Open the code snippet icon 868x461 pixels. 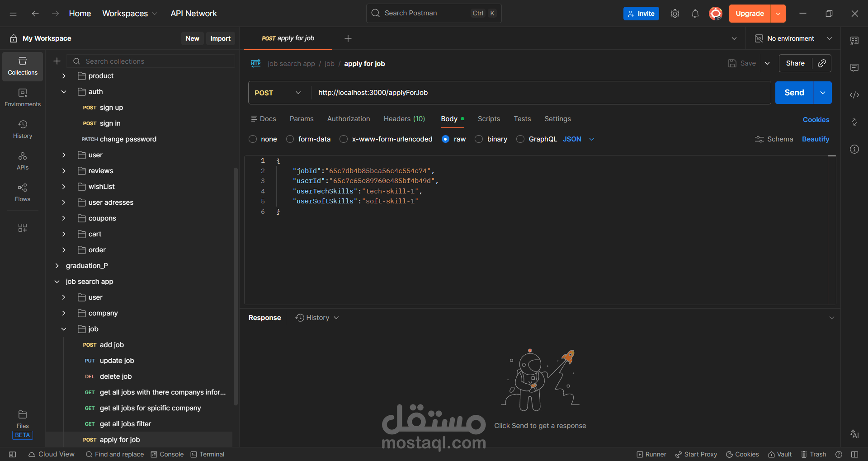coord(854,95)
